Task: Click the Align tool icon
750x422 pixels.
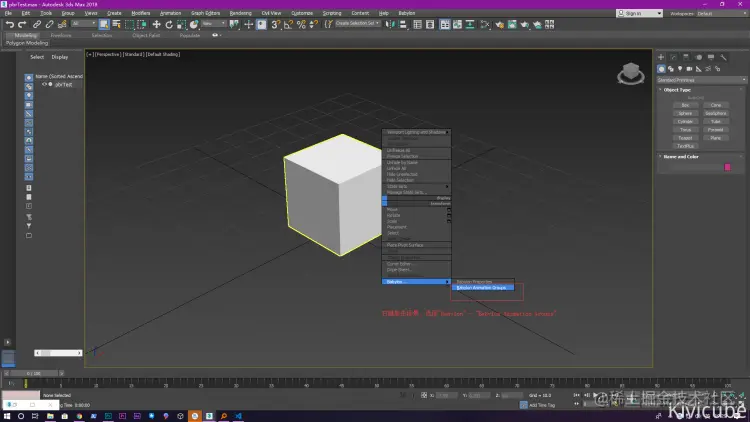Action: [403, 24]
